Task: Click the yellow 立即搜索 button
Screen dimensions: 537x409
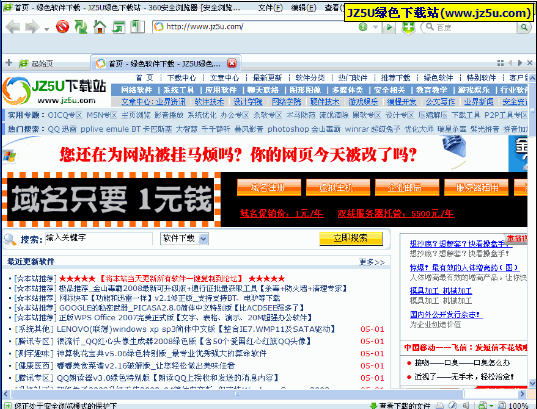Action: [x=351, y=238]
